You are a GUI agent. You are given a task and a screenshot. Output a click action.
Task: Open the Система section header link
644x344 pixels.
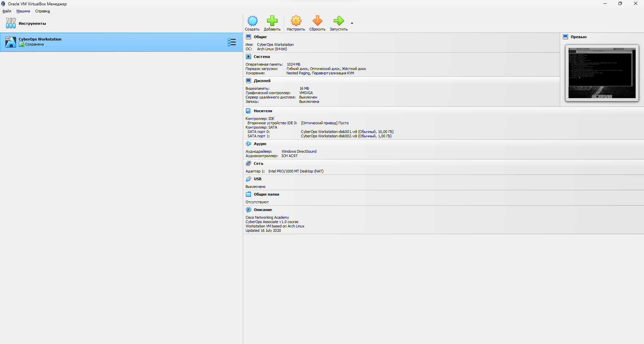point(262,57)
